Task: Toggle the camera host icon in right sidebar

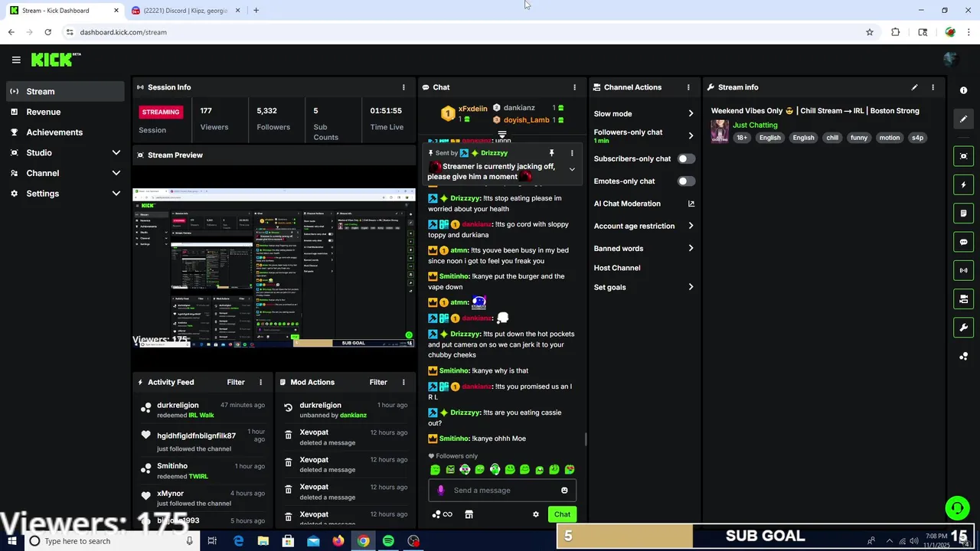Action: [963, 298]
